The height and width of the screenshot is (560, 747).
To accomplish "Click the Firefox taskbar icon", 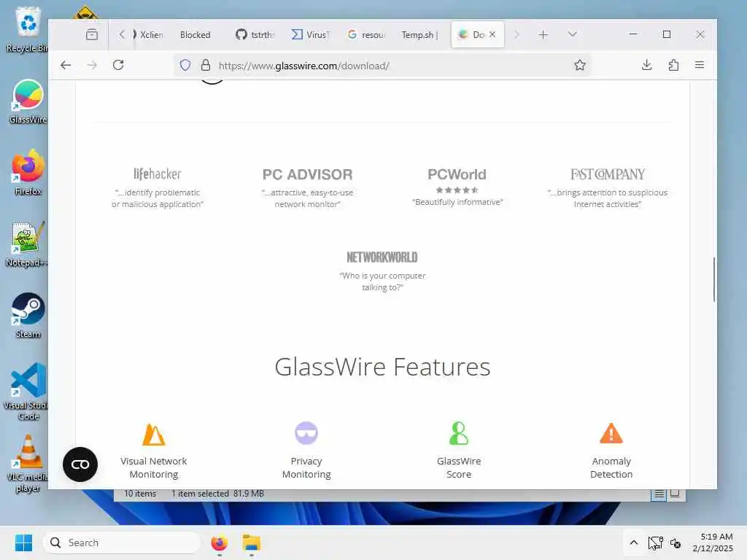I will 219,542.
